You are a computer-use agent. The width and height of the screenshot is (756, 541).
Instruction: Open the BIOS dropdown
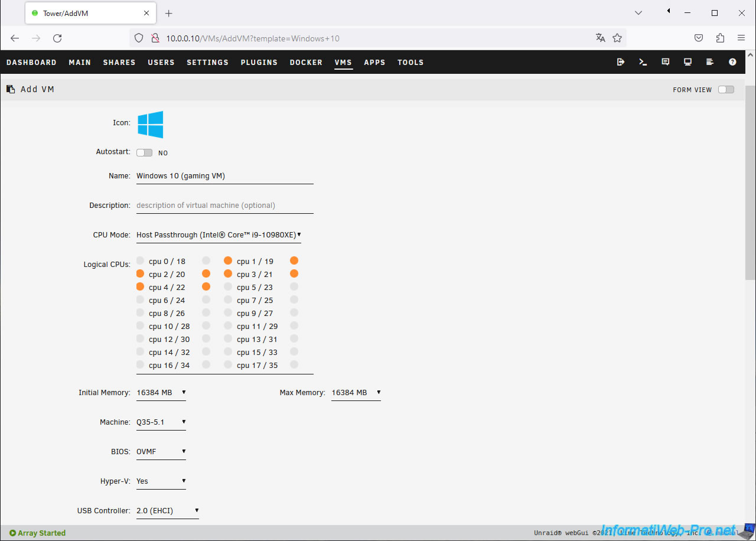(x=161, y=452)
